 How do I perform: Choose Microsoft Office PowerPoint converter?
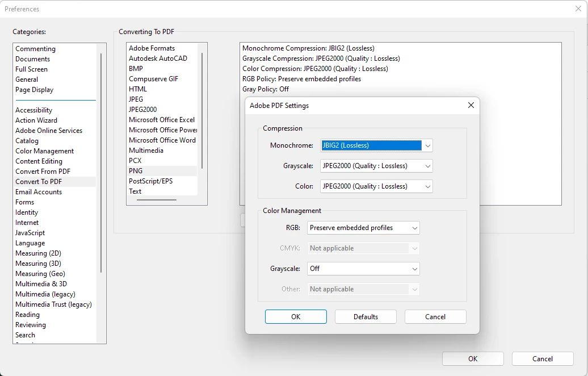(x=162, y=130)
